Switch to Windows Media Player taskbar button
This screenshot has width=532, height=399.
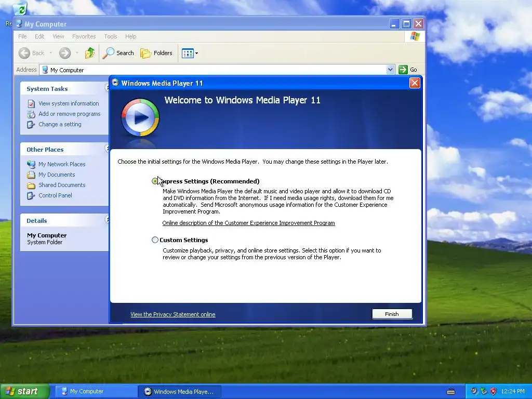click(x=180, y=392)
